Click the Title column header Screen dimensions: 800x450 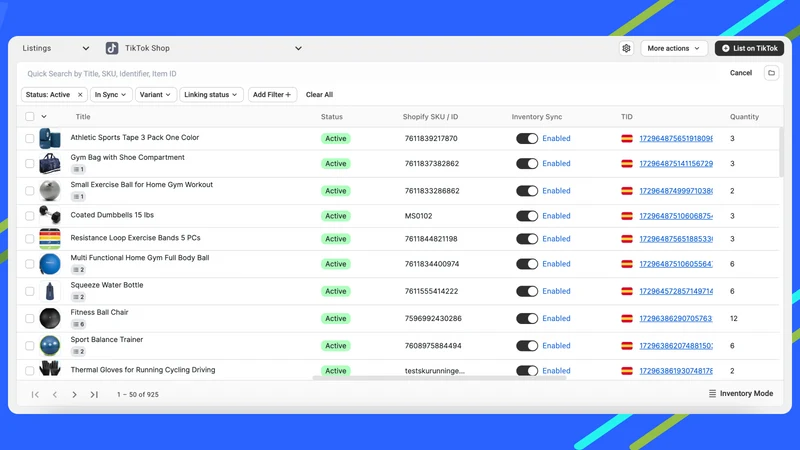point(83,117)
